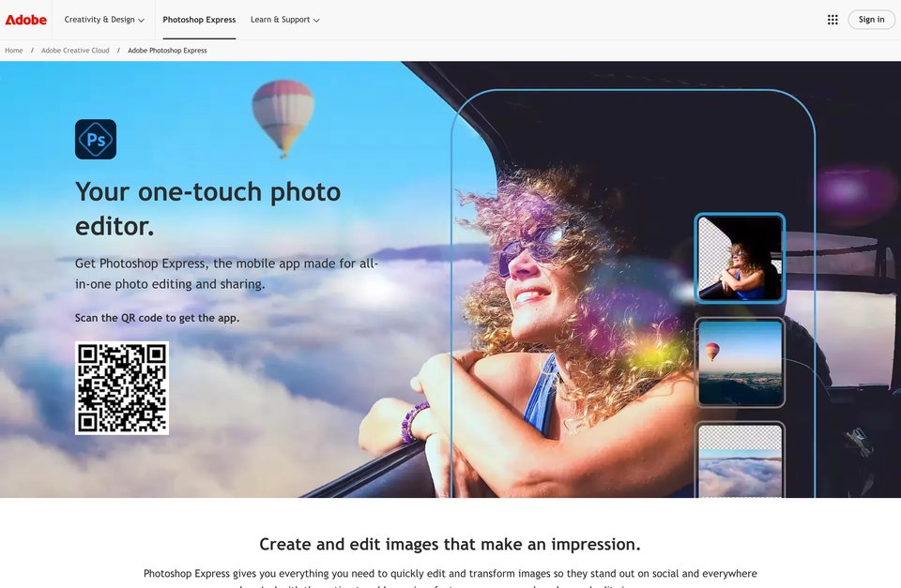Go to Home breadcrumb
This screenshot has width=901, height=588.
pos(14,51)
